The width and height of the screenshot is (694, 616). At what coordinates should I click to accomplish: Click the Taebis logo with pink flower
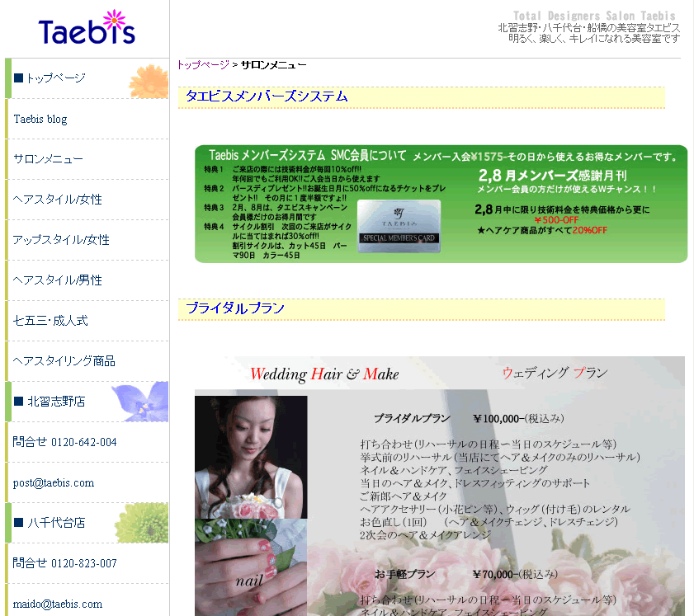[x=86, y=29]
